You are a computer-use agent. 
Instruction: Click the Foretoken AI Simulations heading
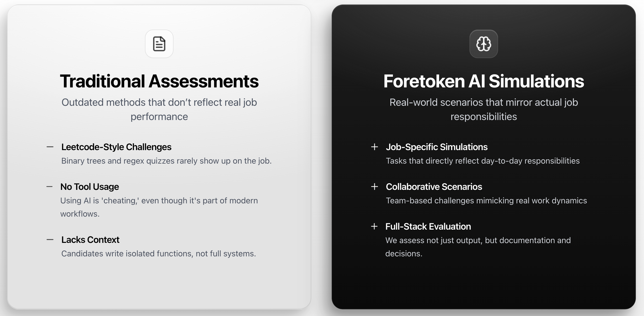click(x=484, y=81)
